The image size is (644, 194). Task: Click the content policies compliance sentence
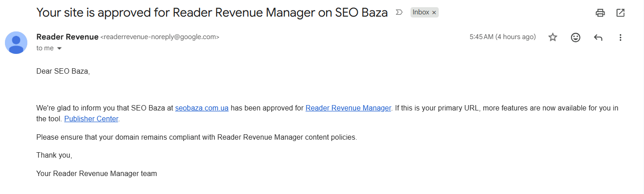[x=197, y=137]
